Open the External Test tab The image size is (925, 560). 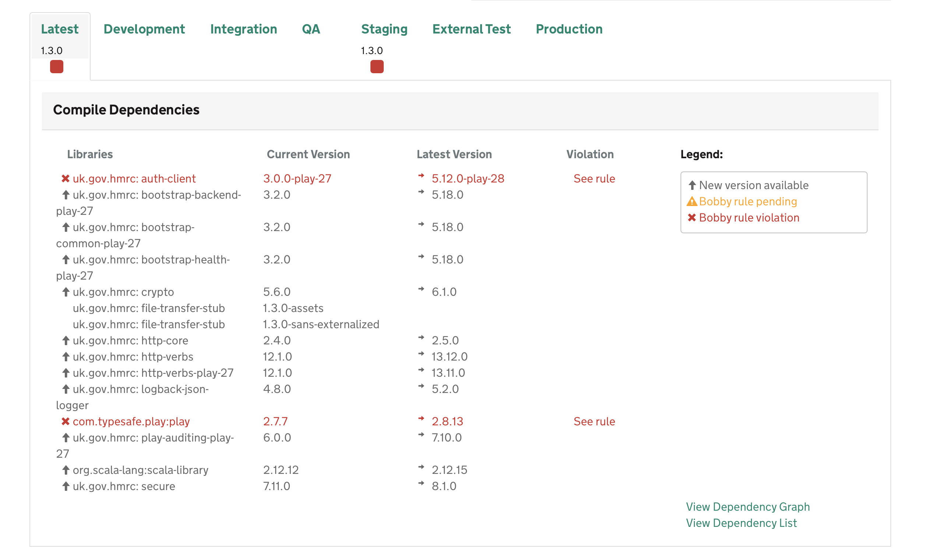[x=471, y=29]
